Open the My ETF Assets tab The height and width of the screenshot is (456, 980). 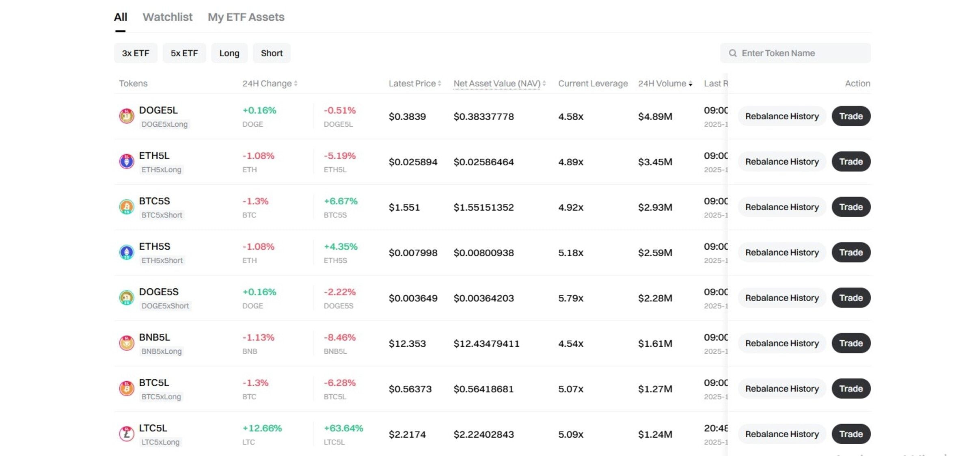pyautogui.click(x=246, y=17)
